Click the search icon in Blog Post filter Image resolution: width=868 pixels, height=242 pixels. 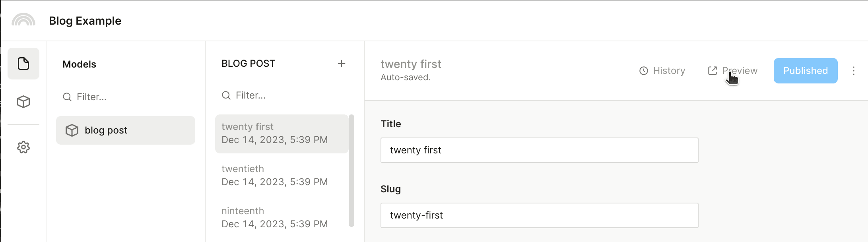[226, 95]
